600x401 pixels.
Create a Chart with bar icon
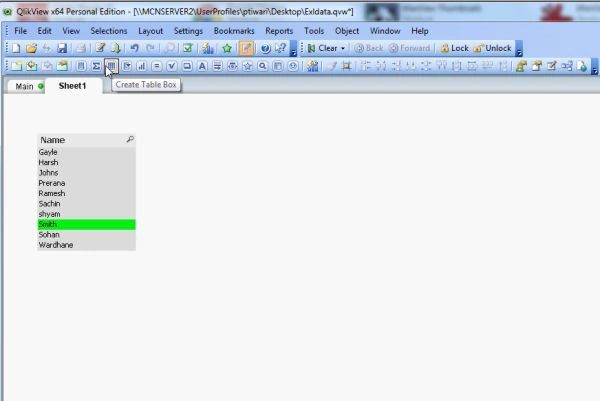click(x=142, y=66)
